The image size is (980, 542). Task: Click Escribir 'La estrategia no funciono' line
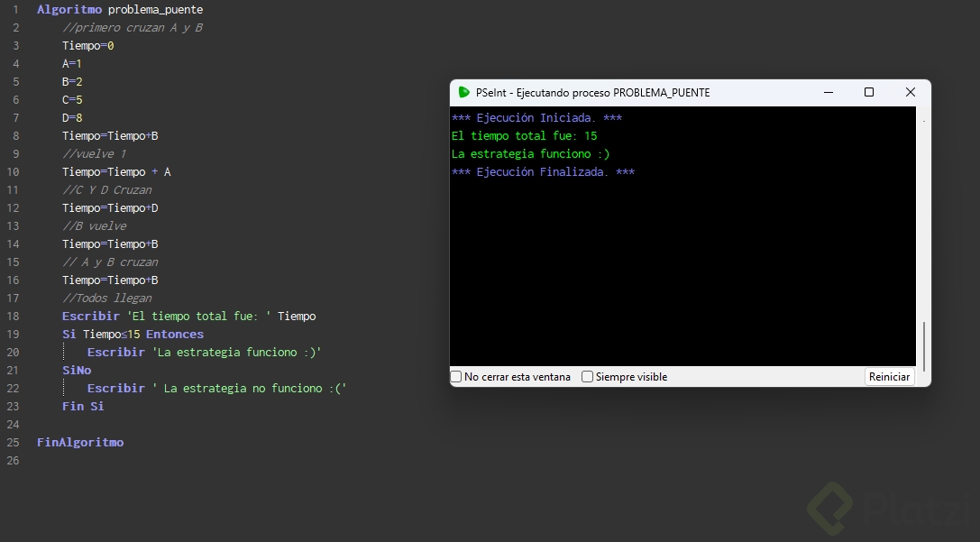tap(217, 389)
